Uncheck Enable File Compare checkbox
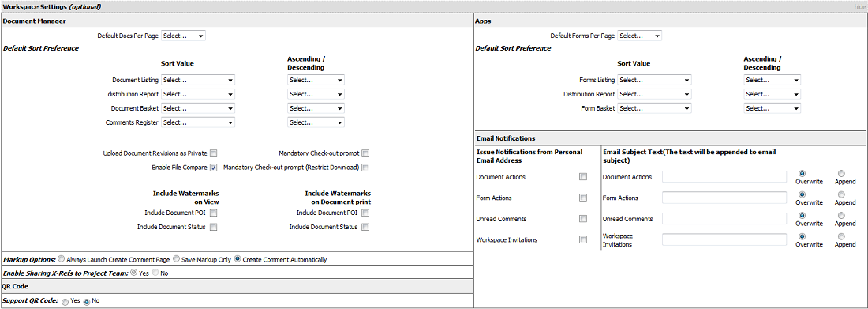868x309 pixels. [x=213, y=168]
